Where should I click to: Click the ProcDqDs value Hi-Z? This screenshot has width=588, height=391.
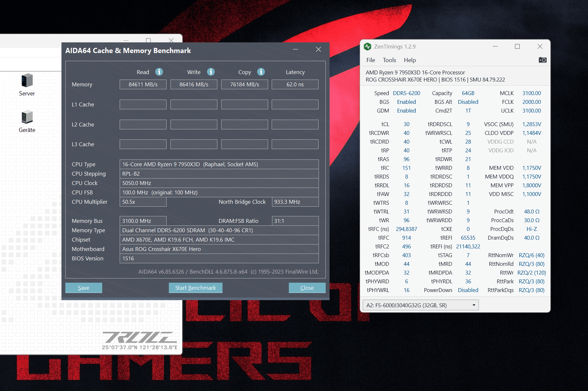coord(532,229)
